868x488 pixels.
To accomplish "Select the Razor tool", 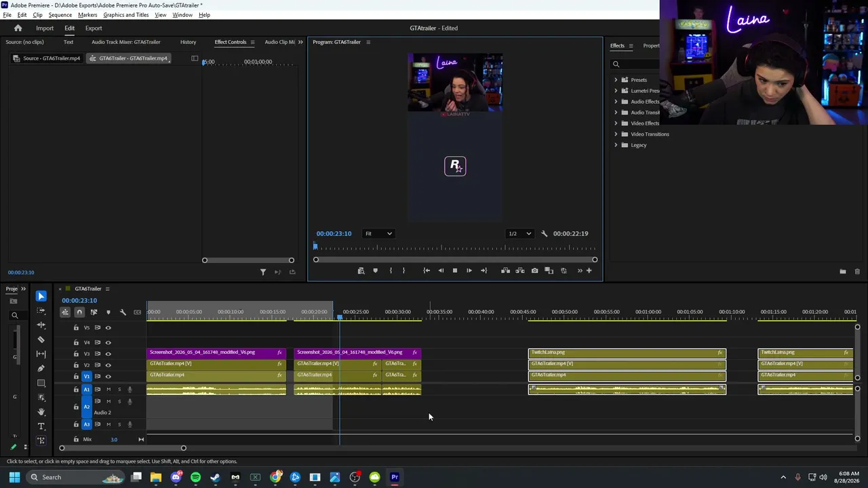I will click(41, 340).
